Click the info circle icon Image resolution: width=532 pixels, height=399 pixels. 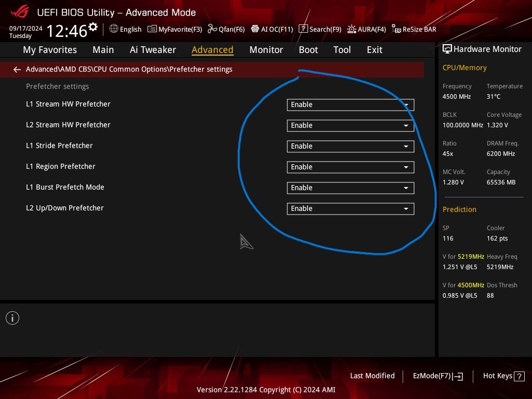point(12,318)
